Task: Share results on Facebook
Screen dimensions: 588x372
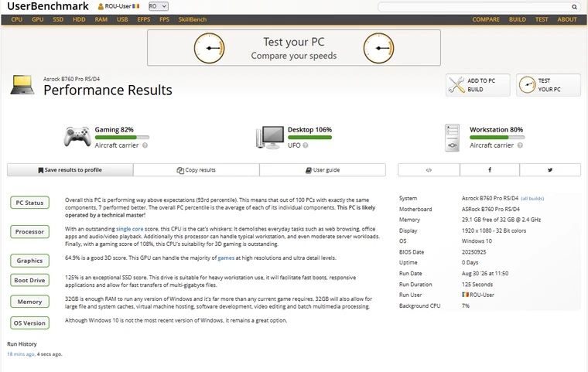Action: [x=490, y=170]
